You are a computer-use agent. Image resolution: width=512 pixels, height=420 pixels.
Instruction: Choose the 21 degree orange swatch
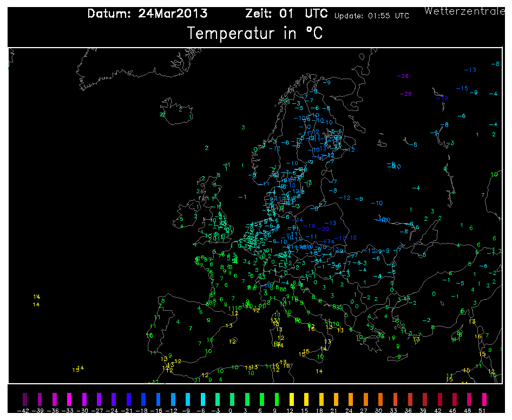(336, 399)
